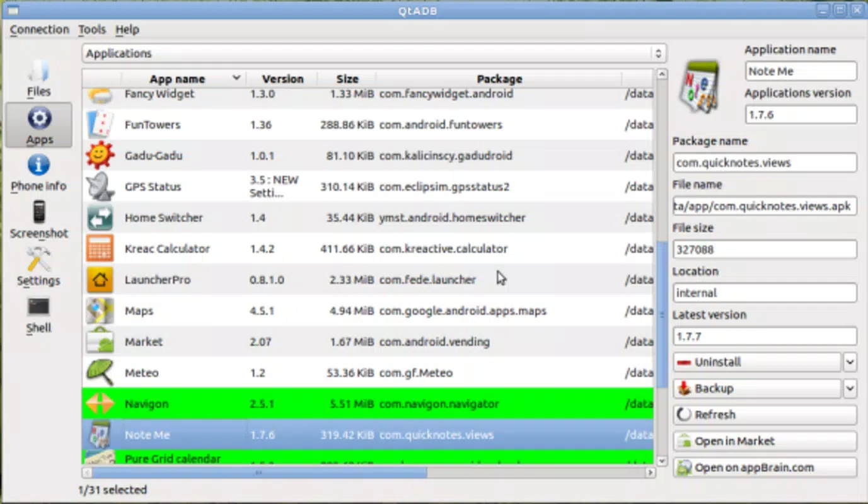Click the Meteo leaf icon
Viewport: 868px width, 504px height.
point(100,372)
